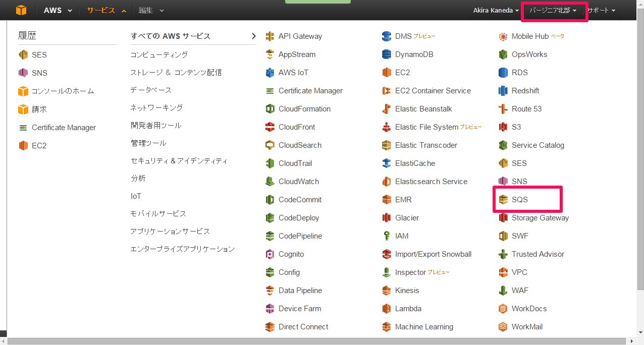Open the Storage Gateway link
The width and height of the screenshot is (644, 345).
click(540, 218)
